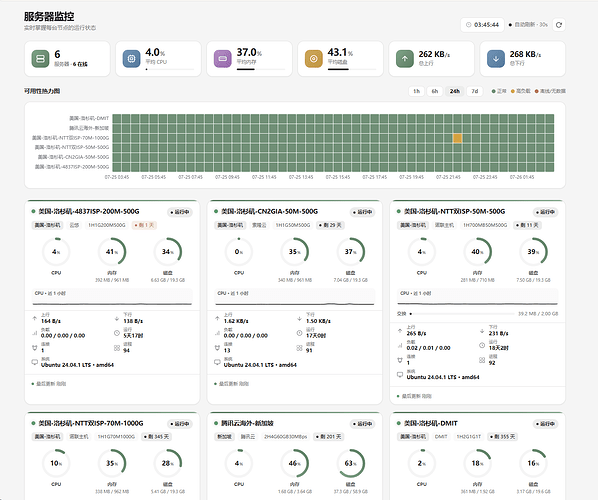
Task: Click the purple average memory icon
Action: pos(223,59)
